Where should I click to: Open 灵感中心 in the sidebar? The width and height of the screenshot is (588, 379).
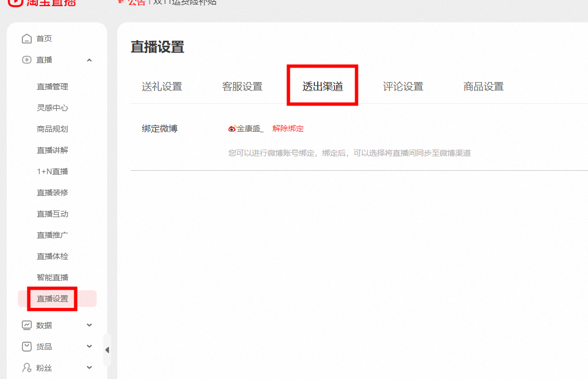(52, 108)
